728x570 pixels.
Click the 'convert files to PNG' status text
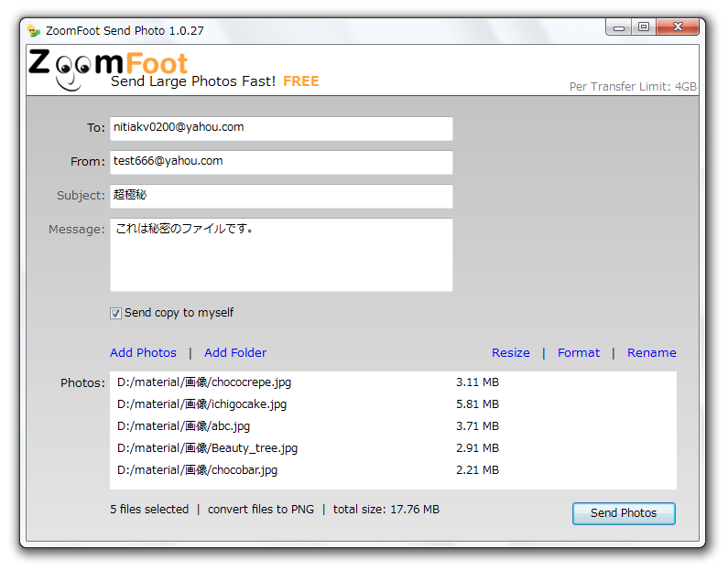[261, 510]
